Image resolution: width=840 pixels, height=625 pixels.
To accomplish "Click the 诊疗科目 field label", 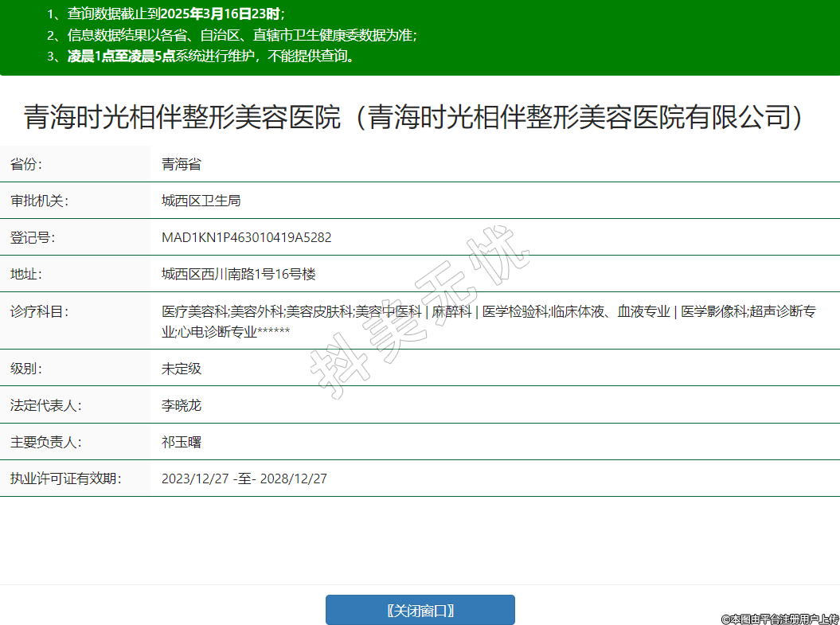I will 39,311.
